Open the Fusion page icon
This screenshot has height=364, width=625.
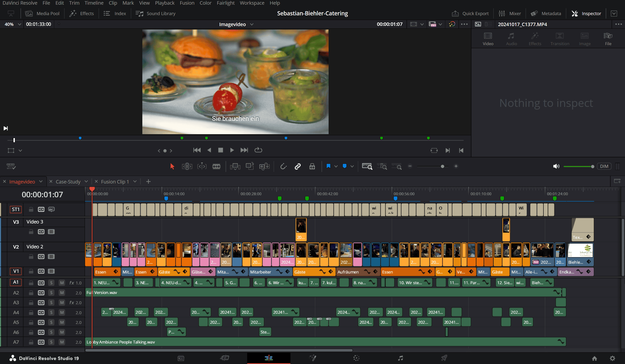coord(313,358)
